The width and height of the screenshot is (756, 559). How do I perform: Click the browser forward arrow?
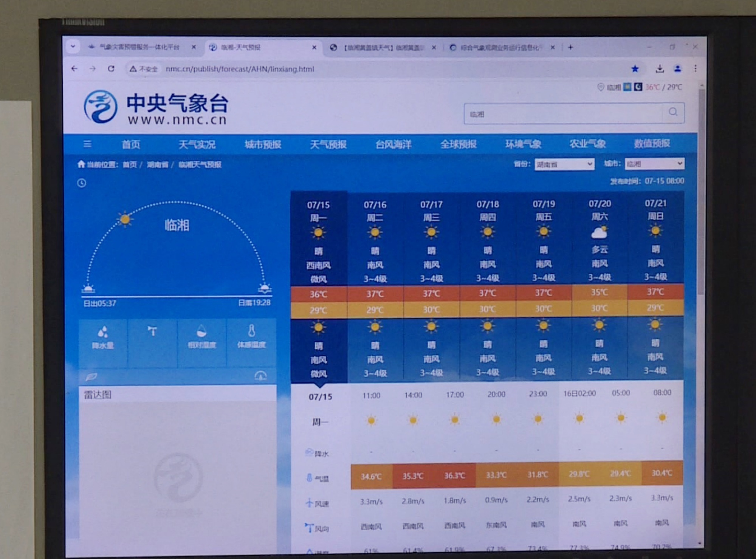coord(93,69)
